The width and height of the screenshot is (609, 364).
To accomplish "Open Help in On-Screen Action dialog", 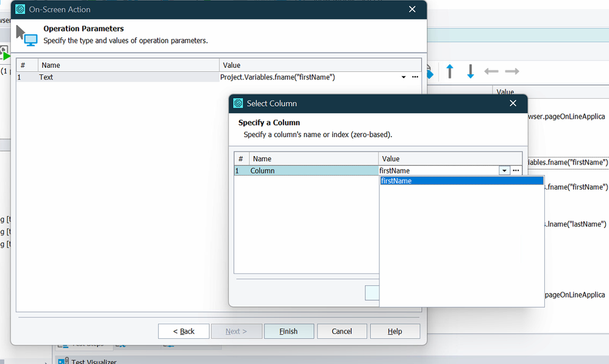I will [x=394, y=331].
